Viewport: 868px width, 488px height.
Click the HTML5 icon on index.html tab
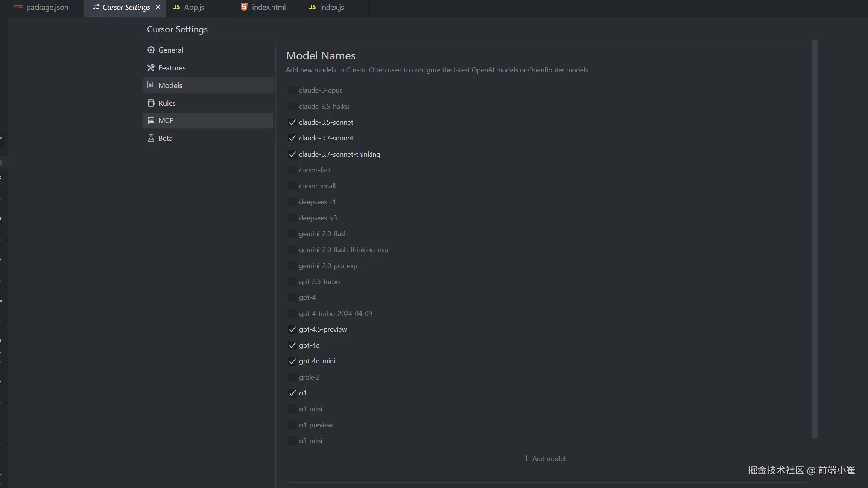click(244, 7)
